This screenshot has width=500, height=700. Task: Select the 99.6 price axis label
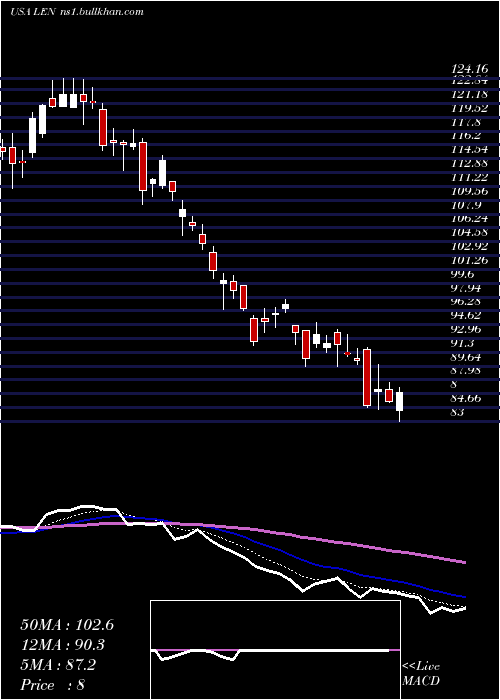[x=462, y=274]
